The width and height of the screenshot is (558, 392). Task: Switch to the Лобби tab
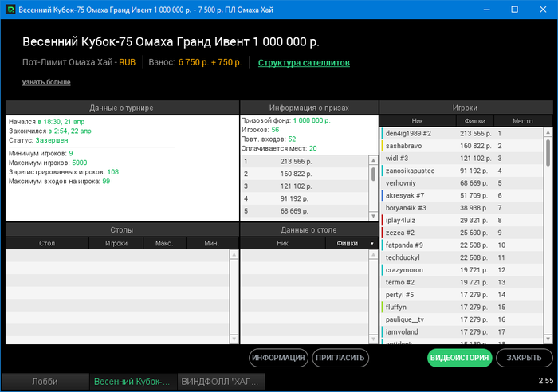(x=45, y=382)
